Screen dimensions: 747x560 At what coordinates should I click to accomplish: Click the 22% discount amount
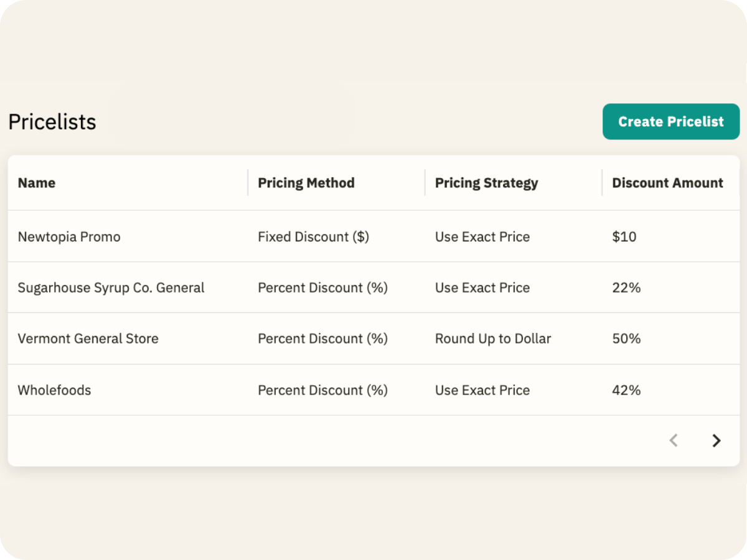[x=626, y=287]
